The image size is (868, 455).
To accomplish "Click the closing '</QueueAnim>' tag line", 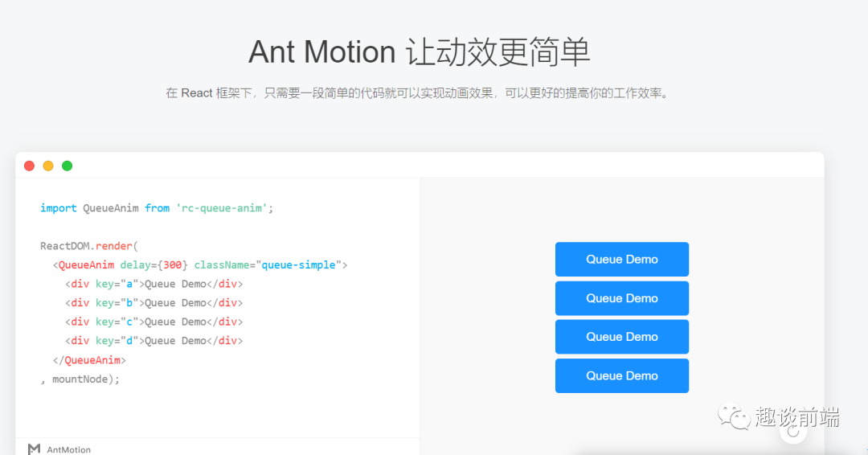I will point(89,360).
